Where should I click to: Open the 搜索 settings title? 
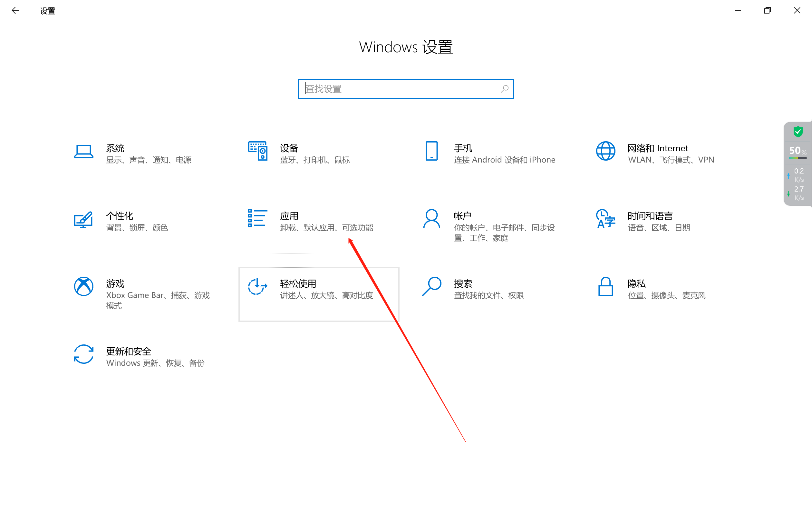click(463, 283)
